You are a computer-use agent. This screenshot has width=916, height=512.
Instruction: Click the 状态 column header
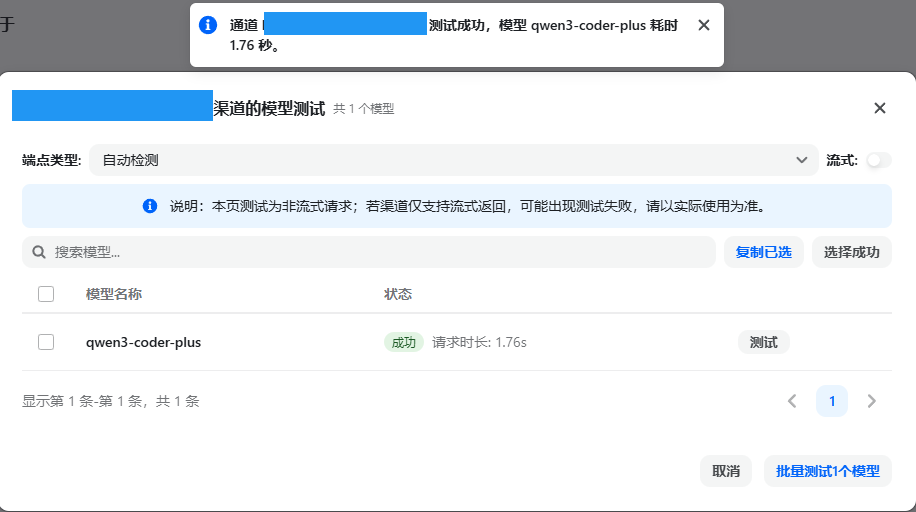point(398,294)
